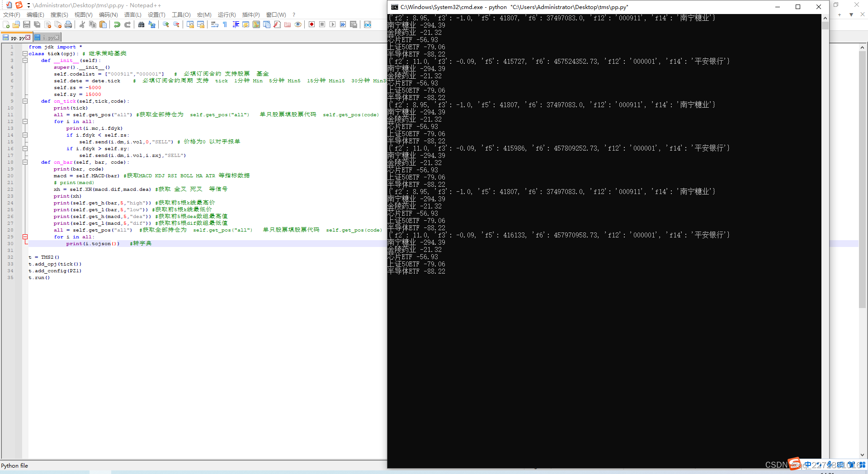
Task: Click the Zoom In toolbar icon
Action: (165, 24)
